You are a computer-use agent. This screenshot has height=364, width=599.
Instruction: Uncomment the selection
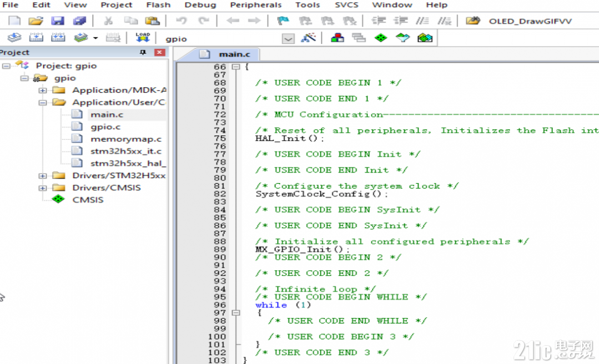tap(445, 21)
